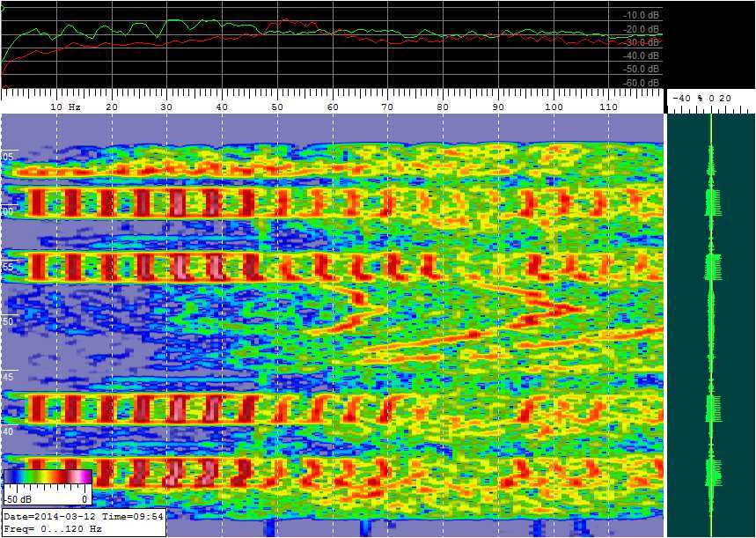Select the 100 Hz frequency ruler label
This screenshot has width=756, height=538.
554,107
